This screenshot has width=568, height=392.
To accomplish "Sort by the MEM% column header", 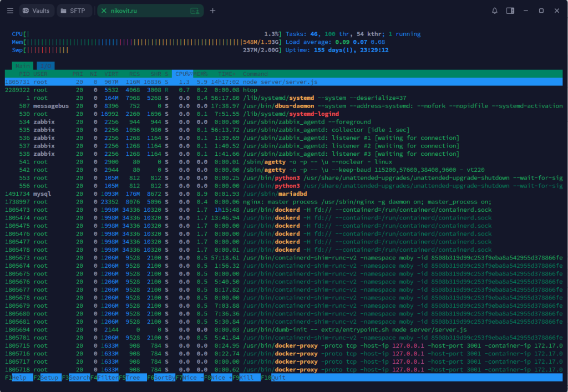I will (x=200, y=74).
